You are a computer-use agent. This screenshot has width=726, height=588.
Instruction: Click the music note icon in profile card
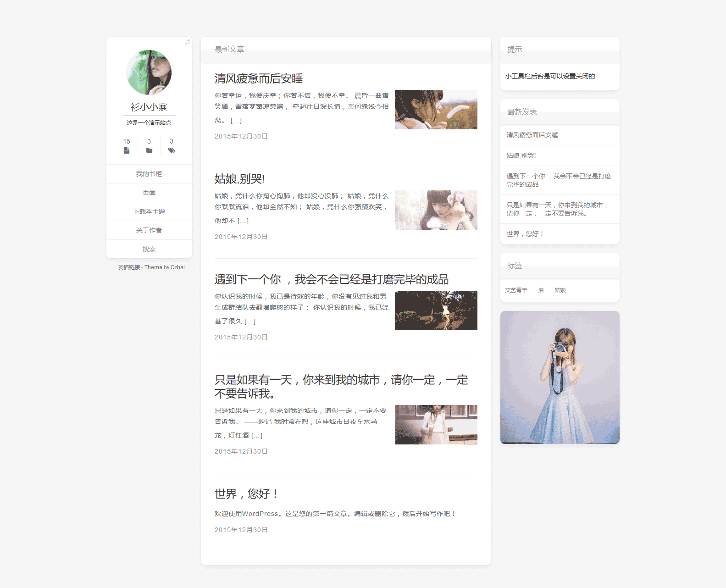(187, 42)
